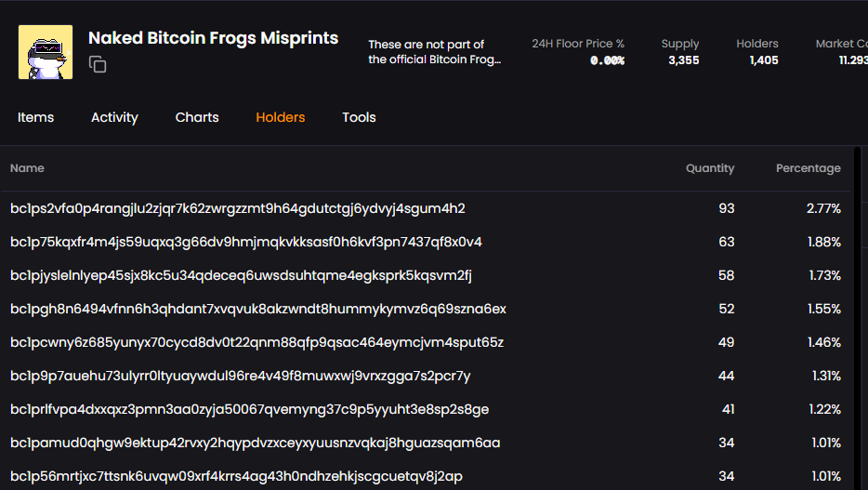The image size is (868, 490).
Task: Open holder address bc1pjyslelnlyep45sjx8kc5u34...
Action: point(241,276)
